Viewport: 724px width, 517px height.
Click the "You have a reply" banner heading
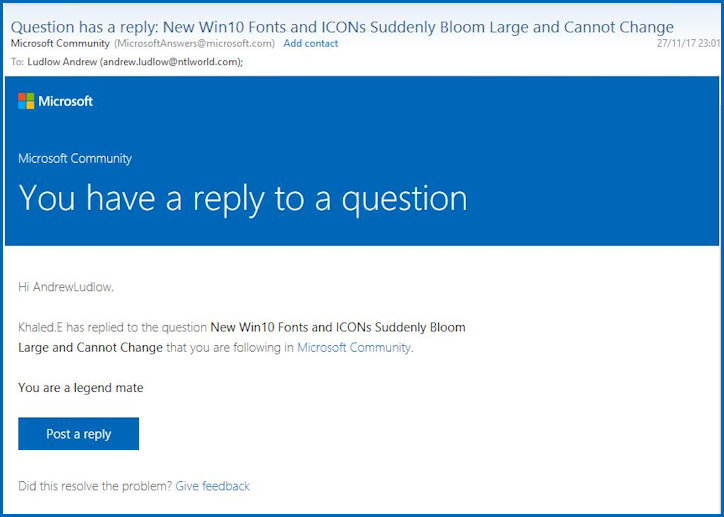point(242,198)
